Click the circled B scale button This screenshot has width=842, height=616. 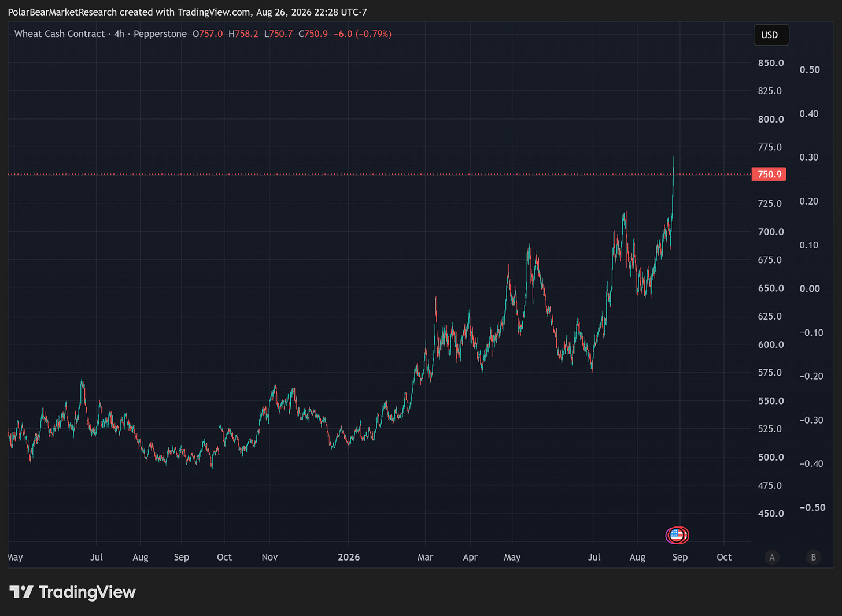(x=813, y=557)
